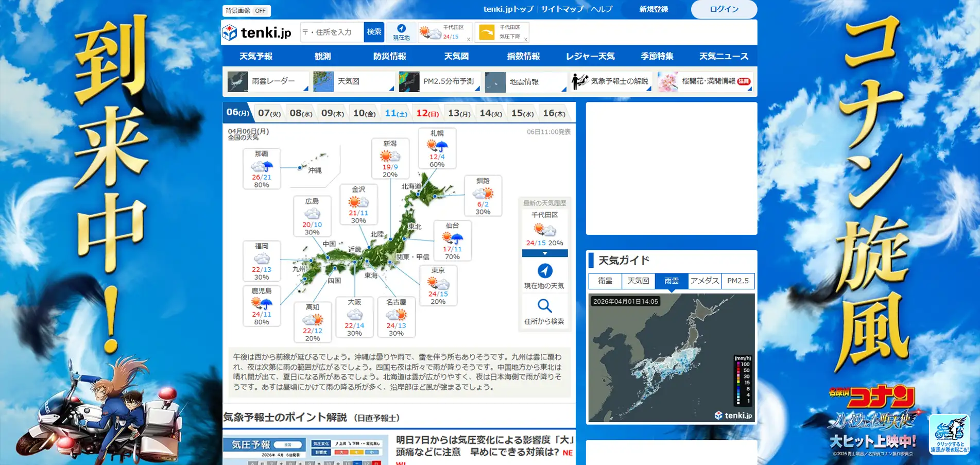
Task: Switch weather guide to アメダス tab
Action: coord(704,281)
